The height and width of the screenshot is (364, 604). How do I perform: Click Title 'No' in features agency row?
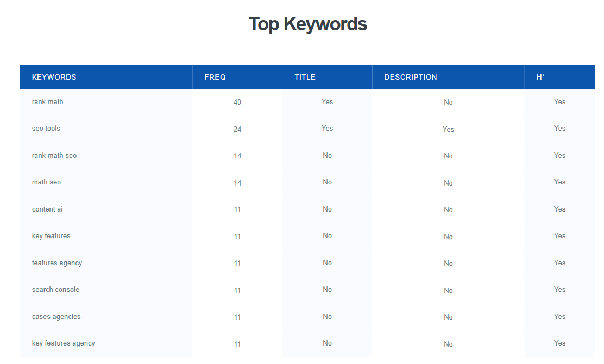pos(327,263)
